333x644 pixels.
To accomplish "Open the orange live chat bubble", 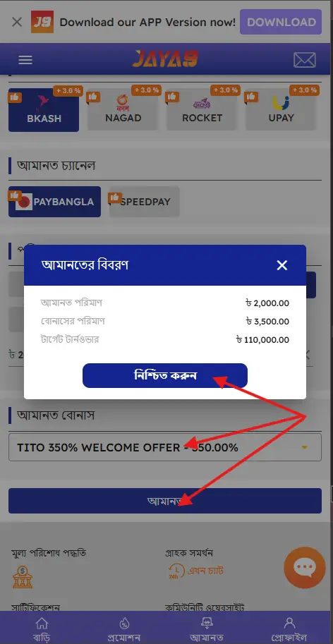I will point(304,568).
